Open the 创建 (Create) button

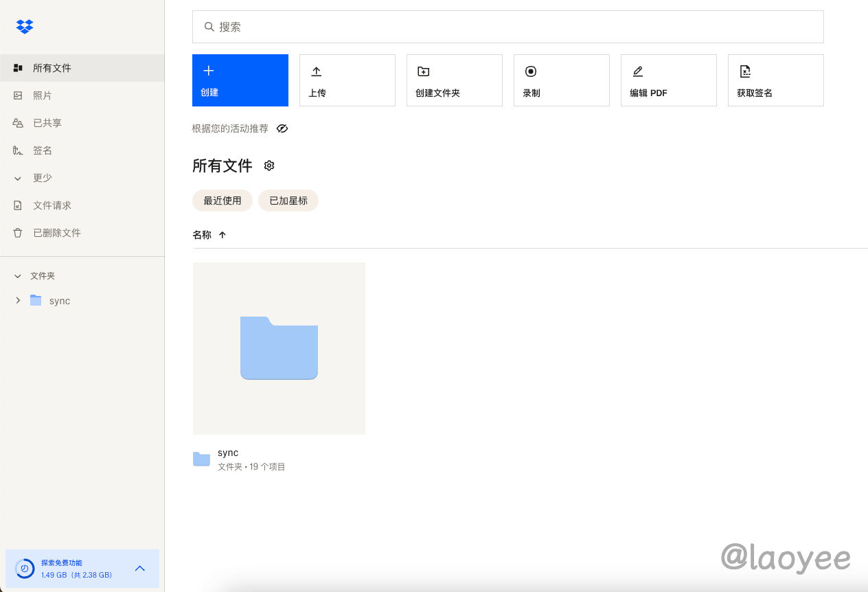coord(240,80)
